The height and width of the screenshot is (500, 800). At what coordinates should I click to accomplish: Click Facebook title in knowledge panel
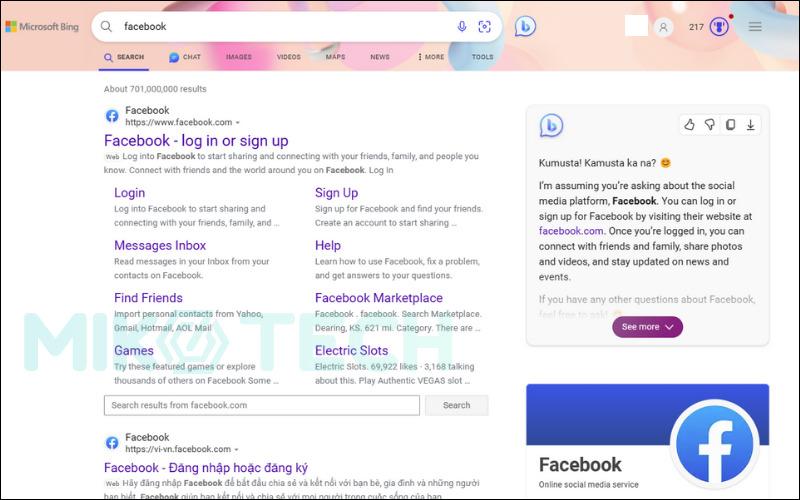(x=580, y=465)
